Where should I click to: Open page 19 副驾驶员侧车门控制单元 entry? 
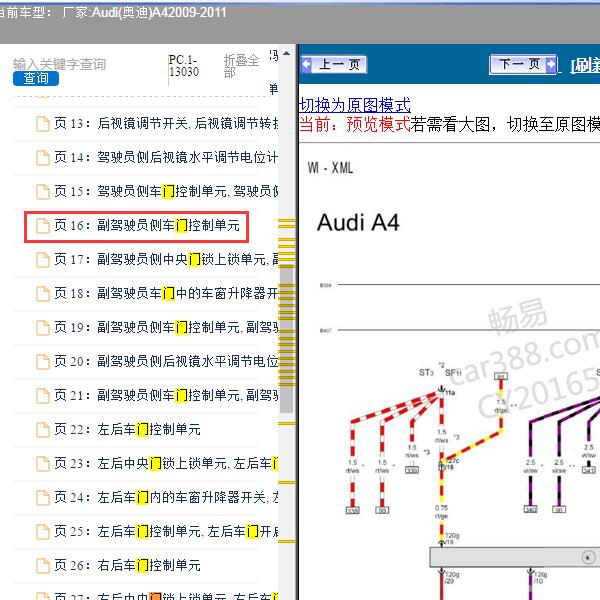[166, 327]
